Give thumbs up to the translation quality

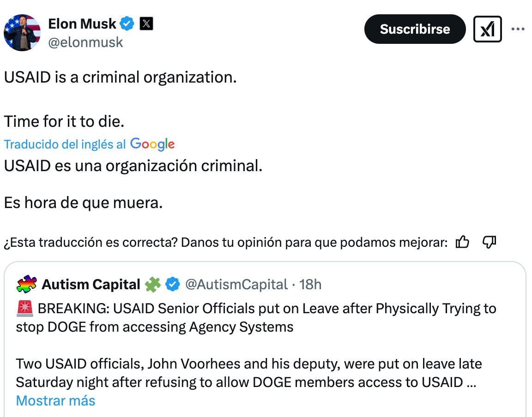463,242
